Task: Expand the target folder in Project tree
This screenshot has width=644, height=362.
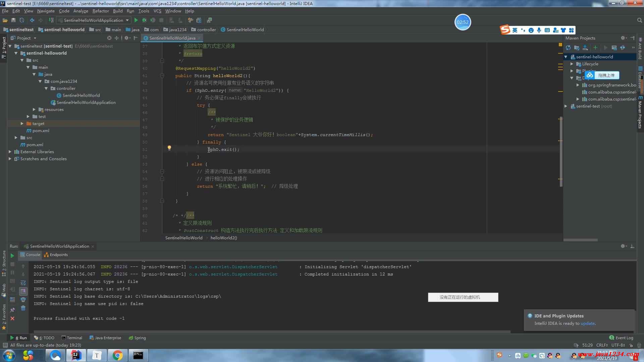Action: click(x=22, y=124)
